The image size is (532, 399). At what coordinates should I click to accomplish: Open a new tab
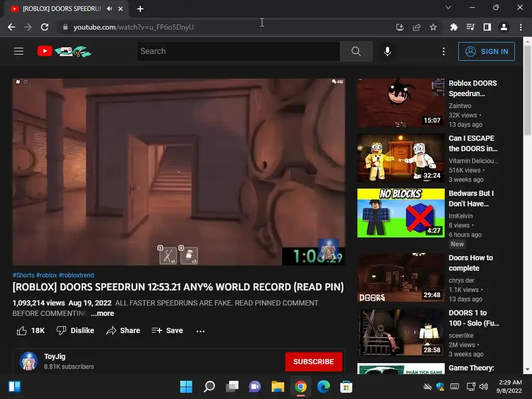point(140,9)
